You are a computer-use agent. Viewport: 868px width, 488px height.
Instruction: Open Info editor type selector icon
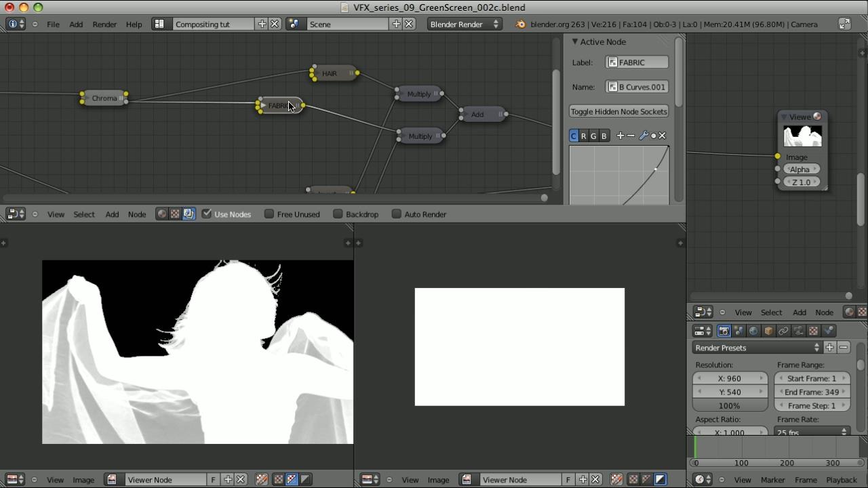(16, 24)
